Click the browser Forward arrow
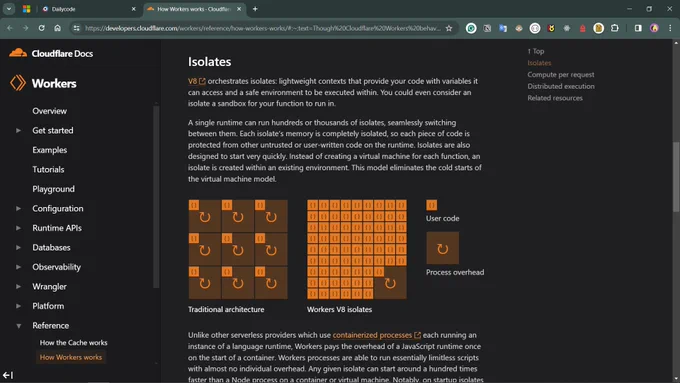Screen dimensions: 680x383 coord(26,28)
